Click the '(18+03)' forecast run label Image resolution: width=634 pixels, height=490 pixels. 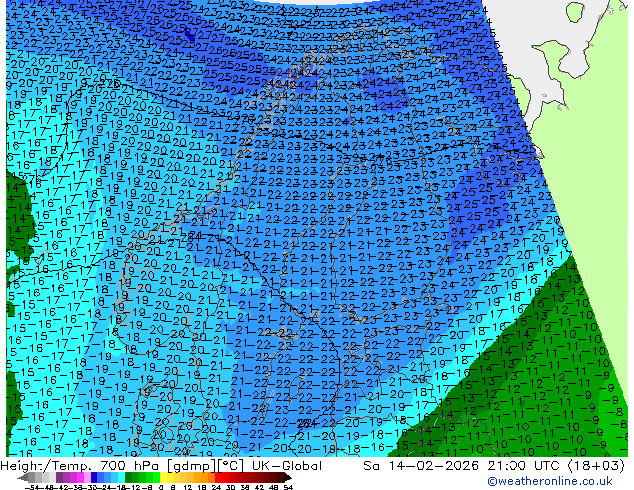tap(596, 466)
